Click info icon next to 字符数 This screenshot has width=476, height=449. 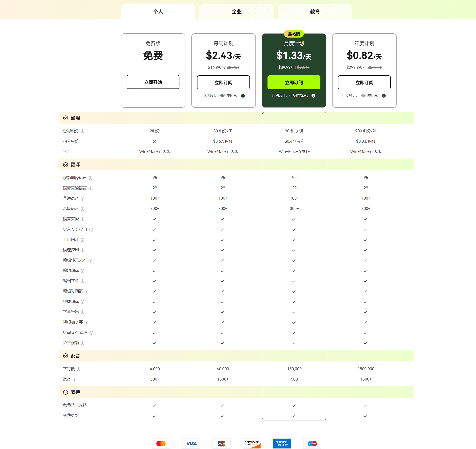79,369
